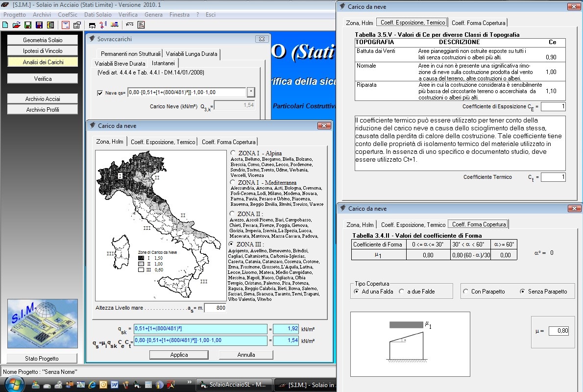The height and width of the screenshot is (392, 583).
Task: Open the Dati Solaio menu
Action: tap(98, 15)
